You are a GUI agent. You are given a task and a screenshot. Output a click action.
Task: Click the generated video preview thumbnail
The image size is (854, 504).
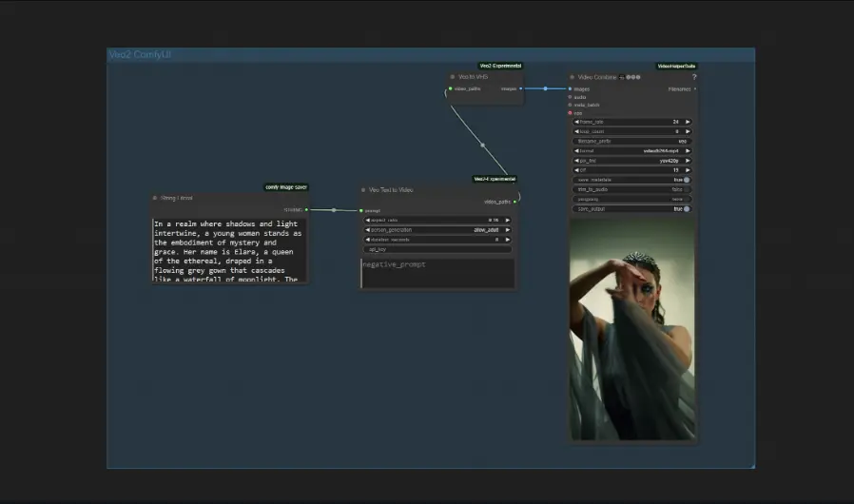tap(632, 329)
